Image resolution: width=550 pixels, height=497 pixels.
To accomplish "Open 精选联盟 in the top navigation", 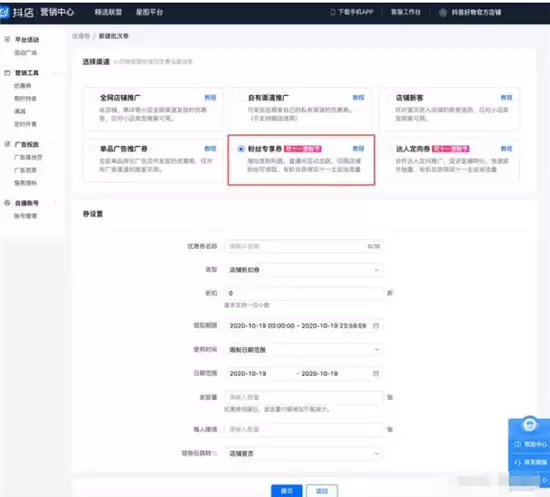I will 108,12.
